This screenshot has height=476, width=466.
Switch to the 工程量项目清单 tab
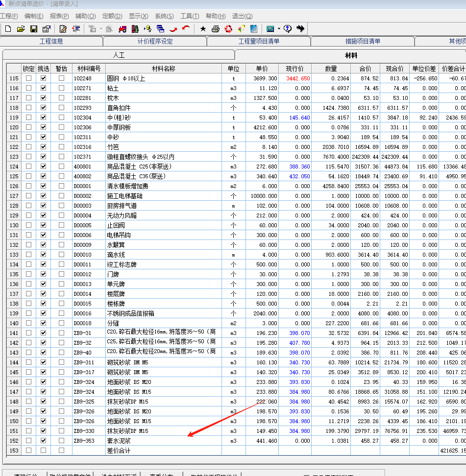point(259,41)
